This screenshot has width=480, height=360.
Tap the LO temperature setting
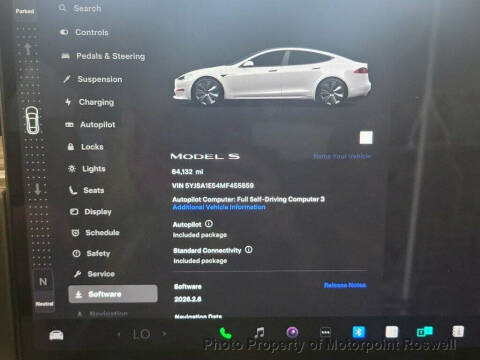[x=141, y=334]
